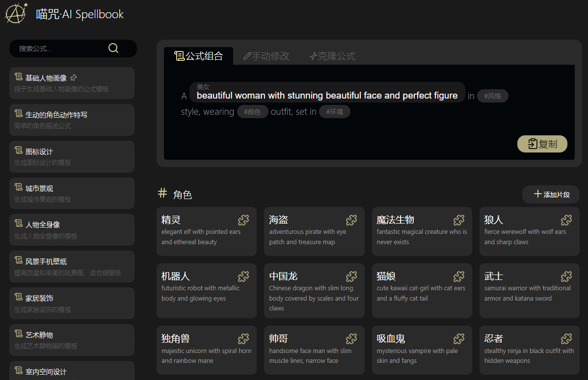The width and height of the screenshot is (588, 380).
Task: Select the #风格 placeholder slot
Action: [x=492, y=96]
